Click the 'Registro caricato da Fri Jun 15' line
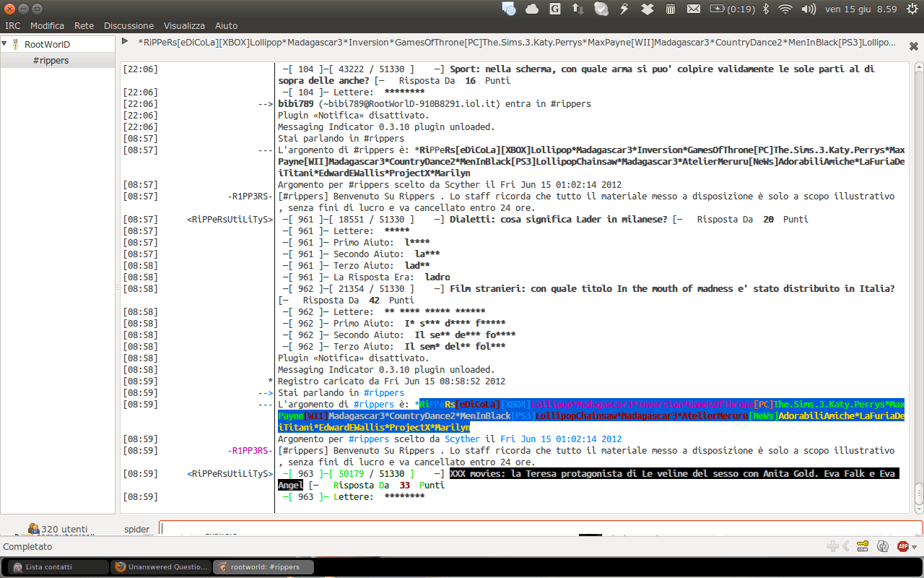The height and width of the screenshot is (578, 924). pyautogui.click(x=391, y=381)
